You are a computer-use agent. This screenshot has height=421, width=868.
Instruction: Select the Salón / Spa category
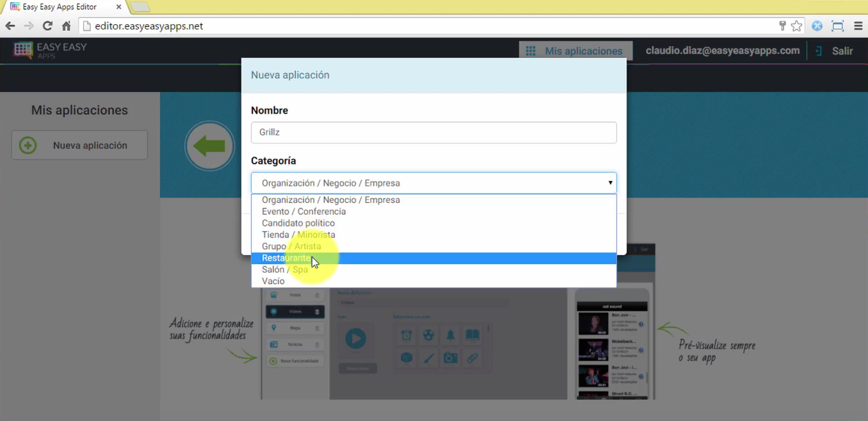tap(285, 270)
